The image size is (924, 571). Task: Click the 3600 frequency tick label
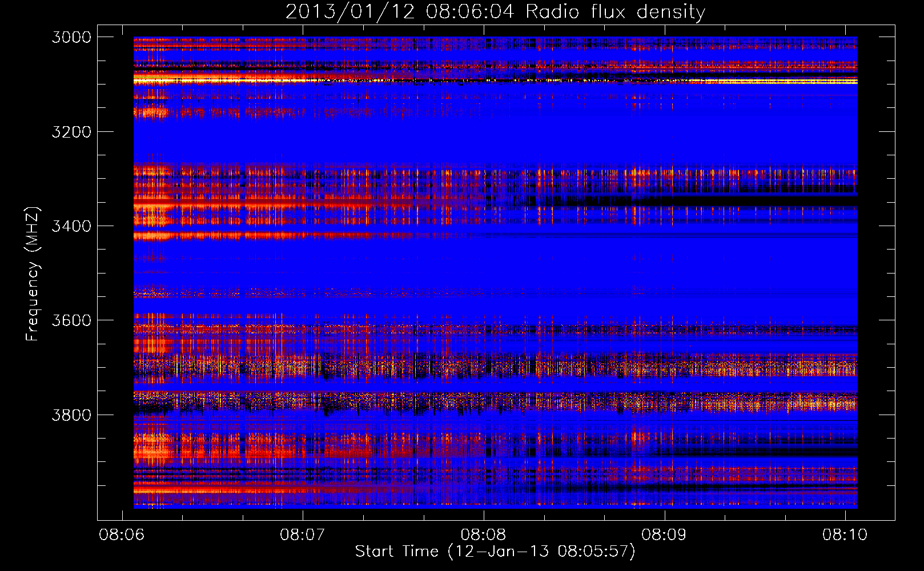[x=71, y=320]
